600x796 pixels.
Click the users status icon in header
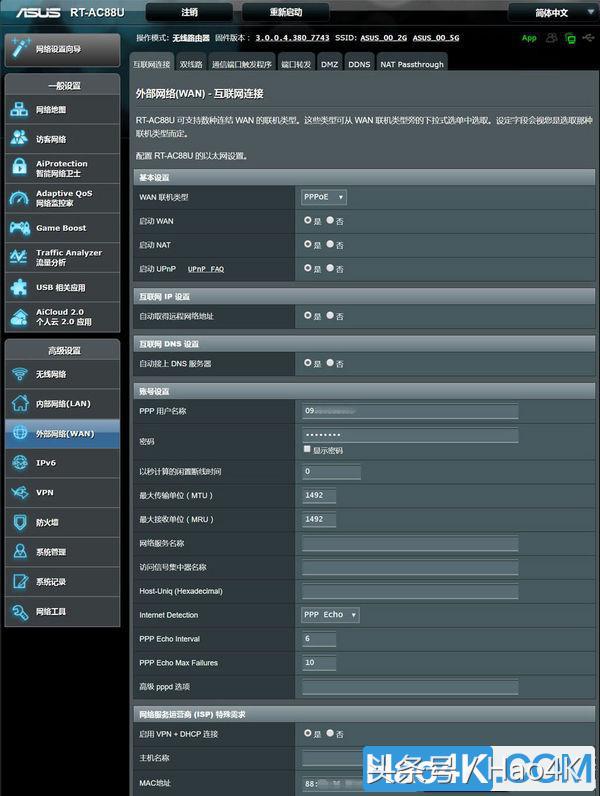(551, 38)
